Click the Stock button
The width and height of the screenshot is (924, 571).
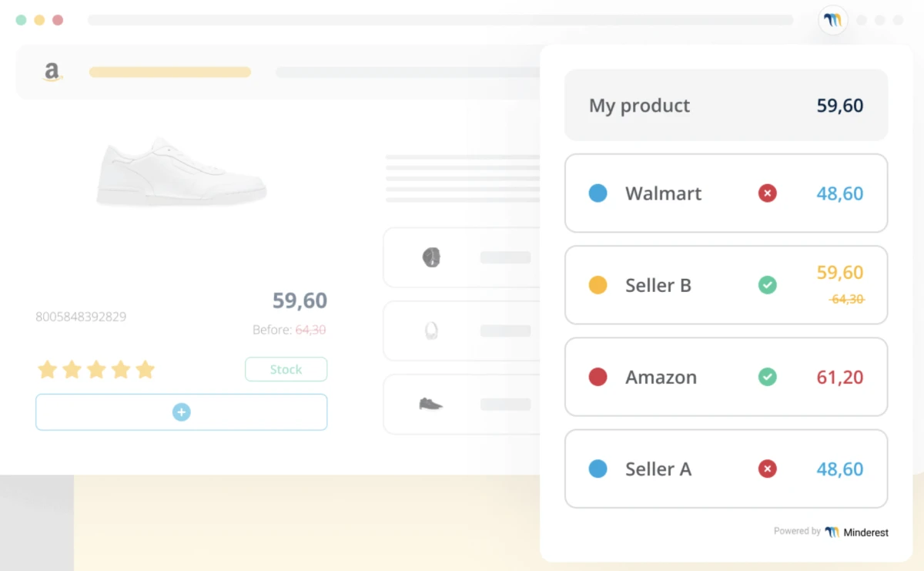[x=286, y=369]
